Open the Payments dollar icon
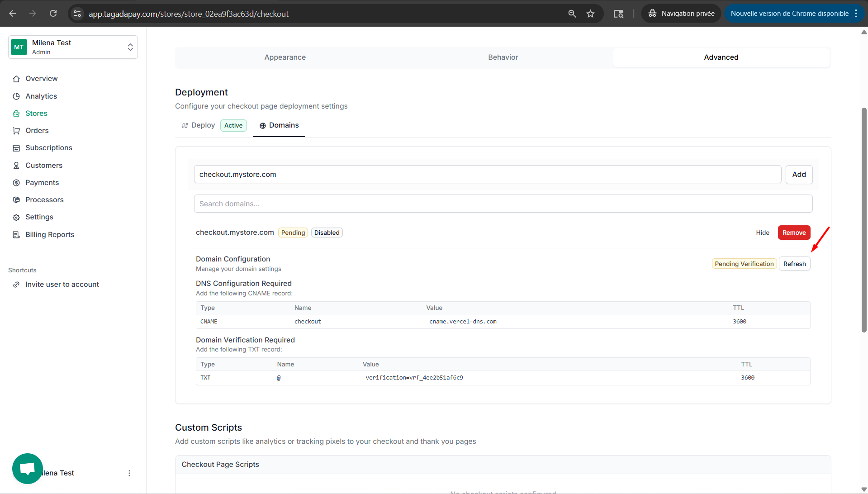Screen dimensions: 868x494 tap(16, 183)
